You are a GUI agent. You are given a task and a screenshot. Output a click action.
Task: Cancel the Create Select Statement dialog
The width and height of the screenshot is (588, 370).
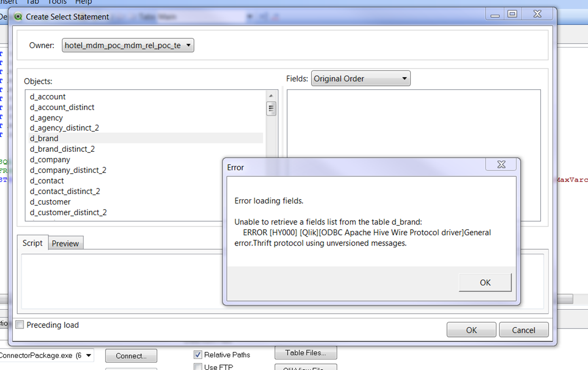coord(524,330)
